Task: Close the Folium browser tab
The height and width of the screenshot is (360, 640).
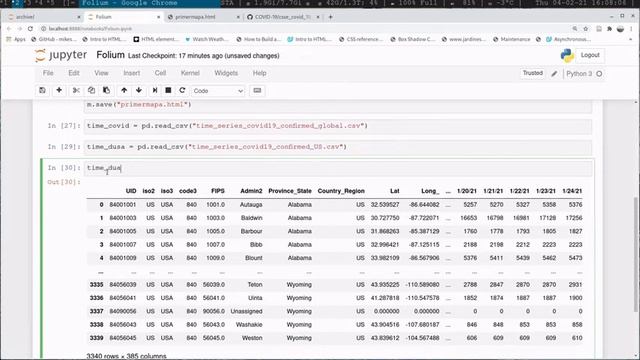Action: tap(158, 17)
